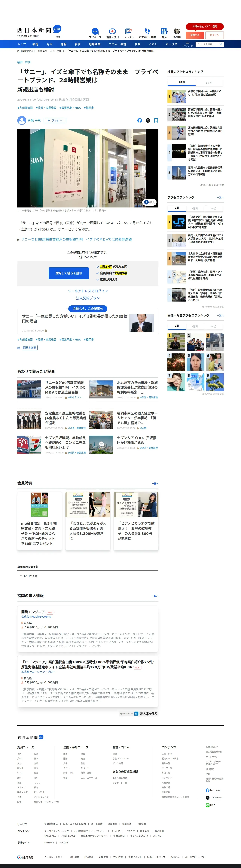Image resolution: width=241 pixels, height=868 pixels.
Task: Open the X(旧Twitter) link in footer
Action: pyautogui.click(x=214, y=798)
